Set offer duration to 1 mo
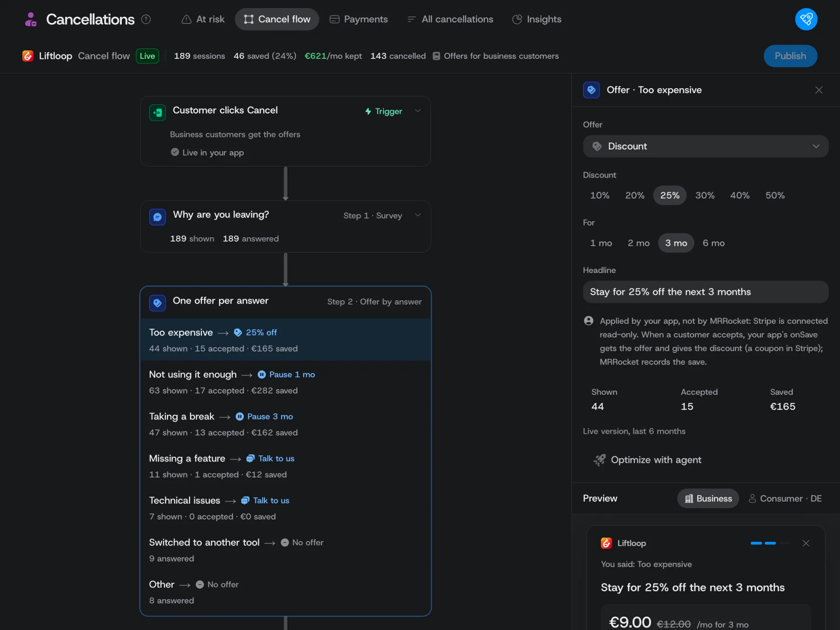This screenshot has width=840, height=630. (x=601, y=243)
